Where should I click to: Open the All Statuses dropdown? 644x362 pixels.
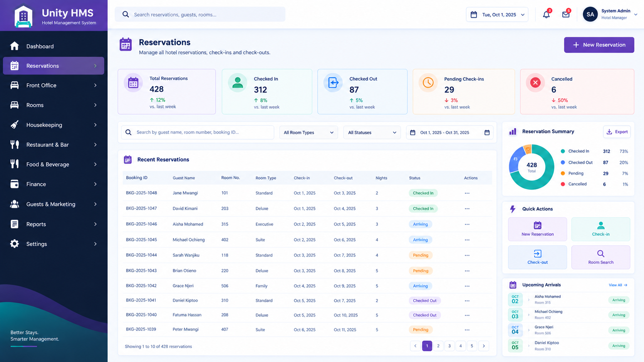372,132
